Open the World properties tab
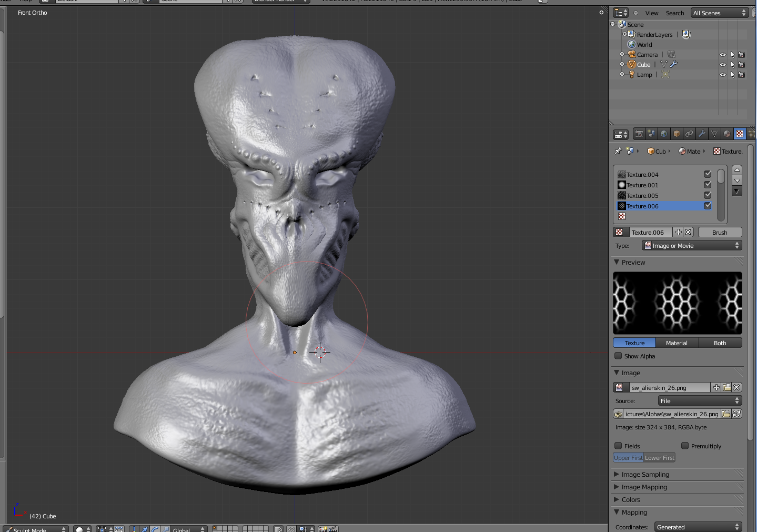757x532 pixels. click(x=664, y=134)
